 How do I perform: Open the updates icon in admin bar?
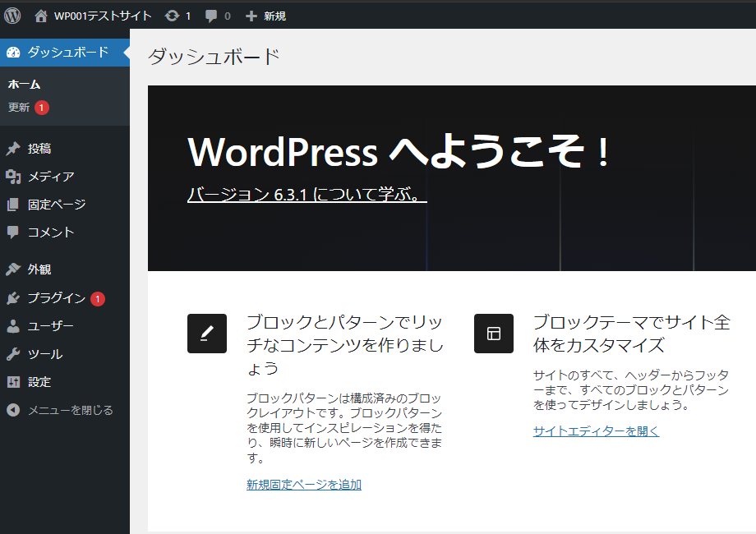point(171,16)
